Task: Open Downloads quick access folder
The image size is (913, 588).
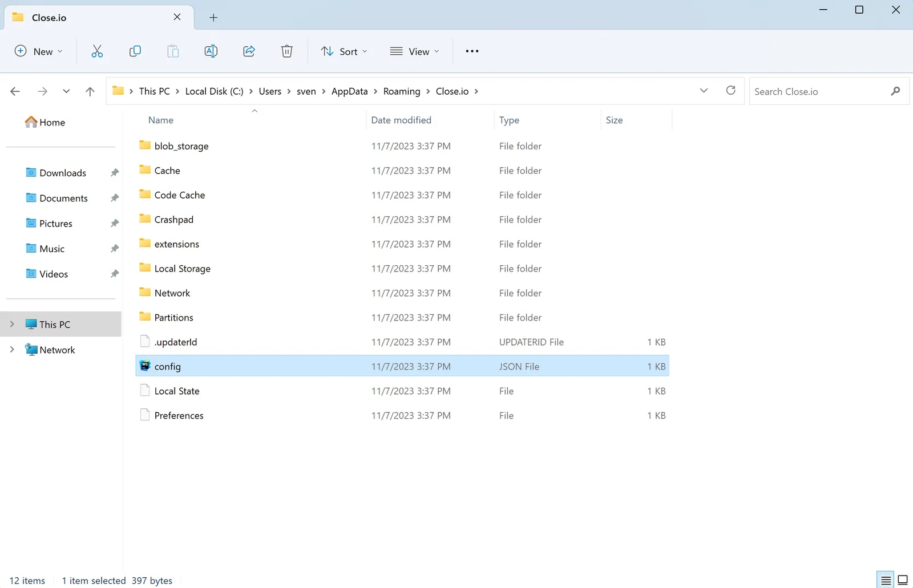Action: (x=56, y=173)
